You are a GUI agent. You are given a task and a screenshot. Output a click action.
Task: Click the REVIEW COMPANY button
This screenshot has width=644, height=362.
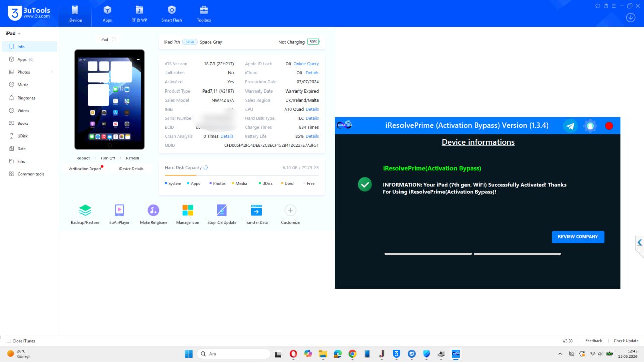tap(578, 237)
